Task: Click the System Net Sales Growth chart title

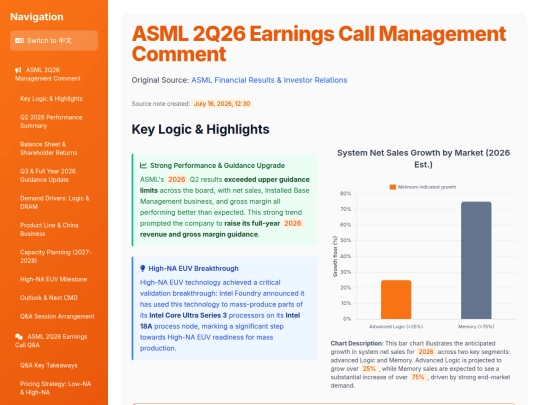Action: 423,158
